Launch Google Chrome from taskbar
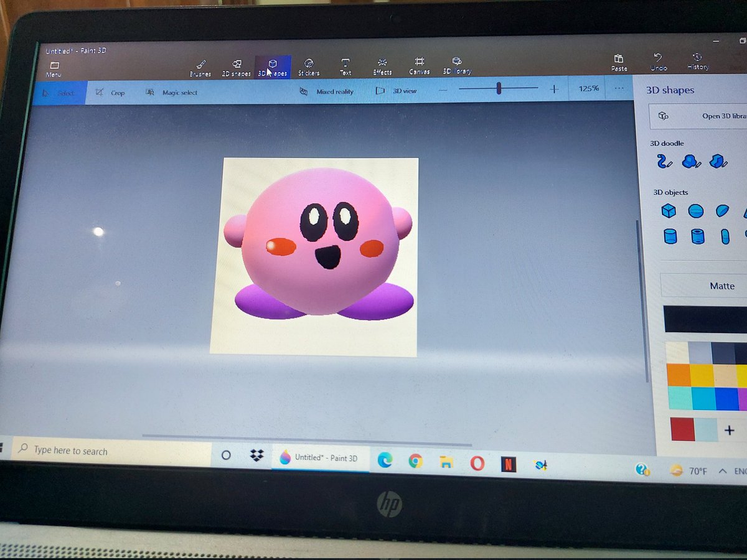This screenshot has width=747, height=560. pos(415,461)
